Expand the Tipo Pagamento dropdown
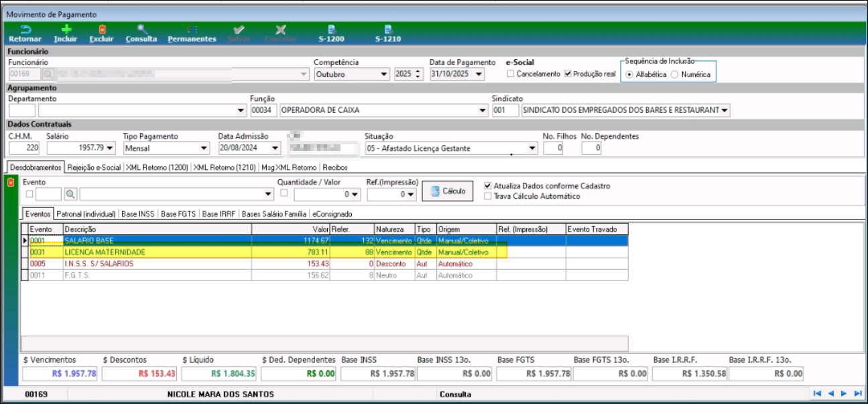This screenshot has height=404, width=868. point(204,148)
